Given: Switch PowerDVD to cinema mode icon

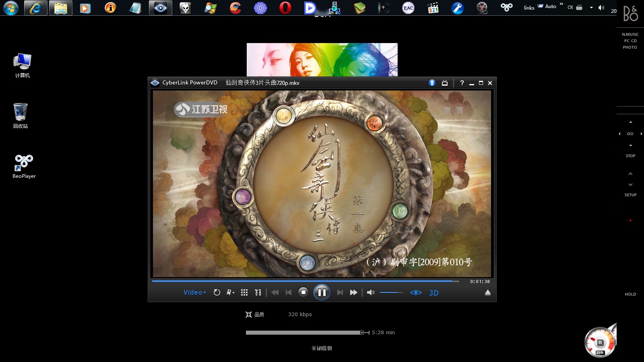Looking at the screenshot, I should click(445, 83).
